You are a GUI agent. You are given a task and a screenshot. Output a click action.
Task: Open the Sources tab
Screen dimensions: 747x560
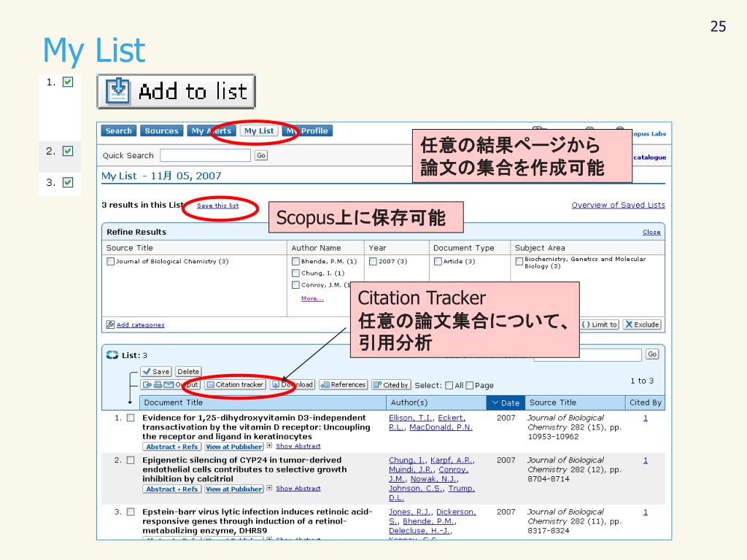[x=161, y=131]
